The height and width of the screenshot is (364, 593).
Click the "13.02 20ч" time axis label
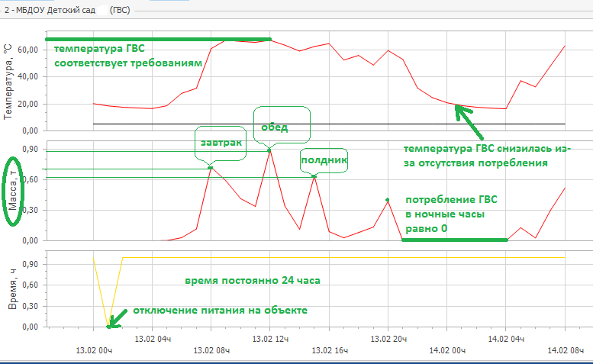[x=388, y=339]
